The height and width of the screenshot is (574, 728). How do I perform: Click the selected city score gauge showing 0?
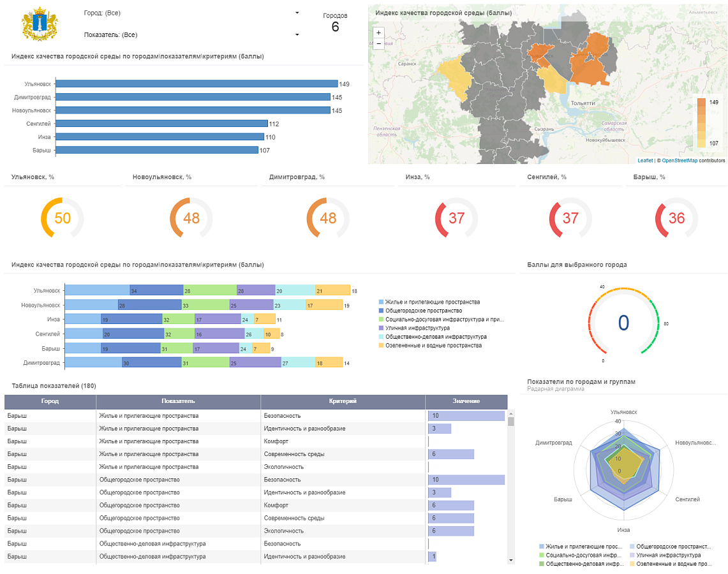pos(623,323)
